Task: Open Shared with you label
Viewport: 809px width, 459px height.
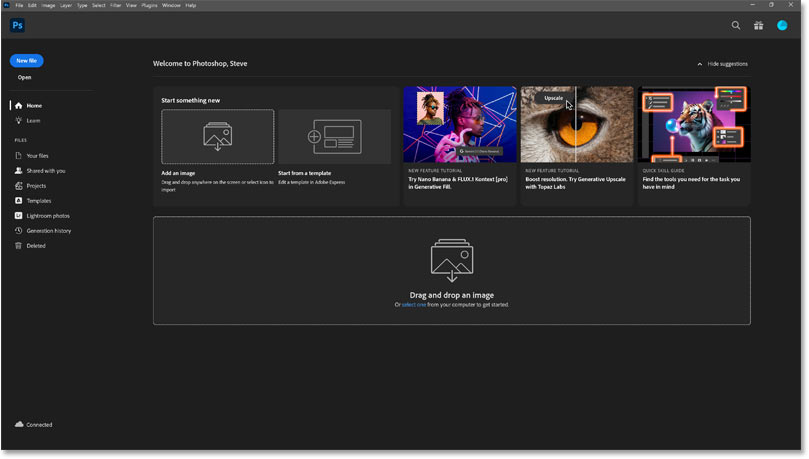Action: tap(46, 171)
